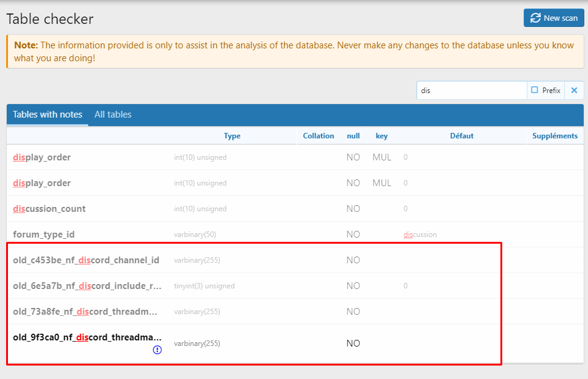Image resolution: width=588 pixels, height=379 pixels.
Task: Select the Tables with notes tab
Action: (x=47, y=114)
